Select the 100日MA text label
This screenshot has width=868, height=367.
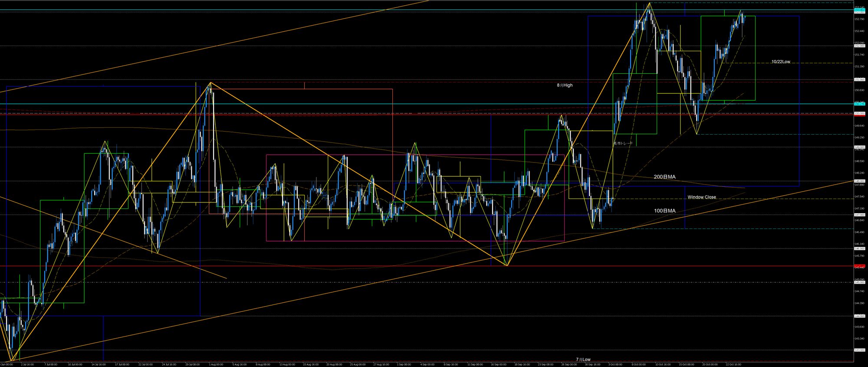[664, 211]
